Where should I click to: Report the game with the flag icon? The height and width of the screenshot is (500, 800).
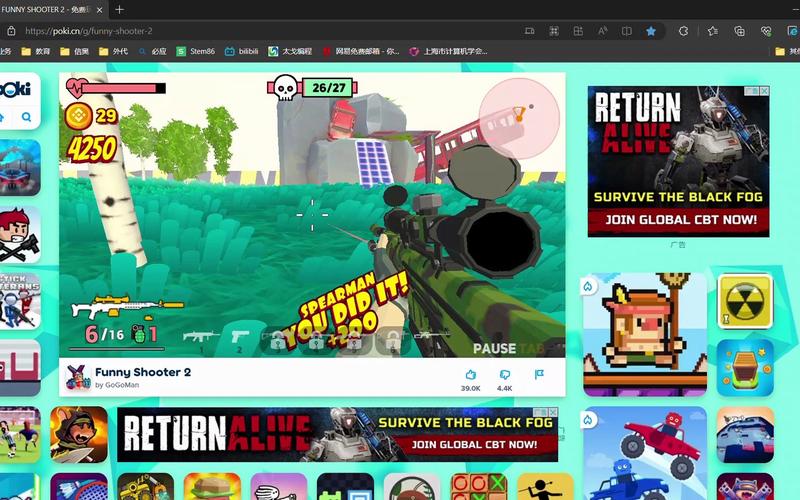(539, 374)
